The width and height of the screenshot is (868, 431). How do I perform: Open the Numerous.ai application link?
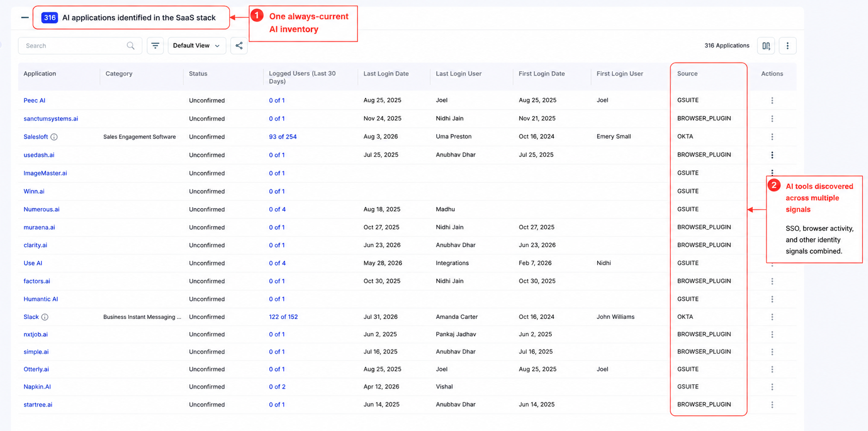coord(41,210)
